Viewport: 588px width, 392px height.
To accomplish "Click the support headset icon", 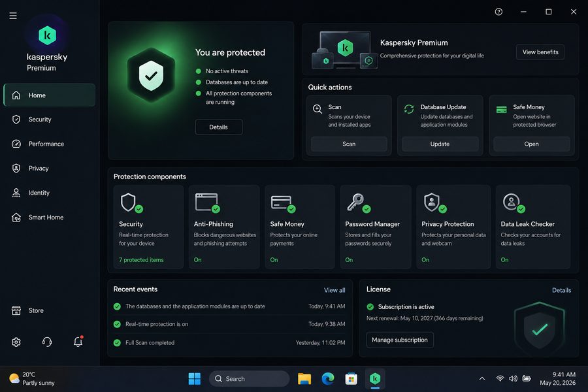I will [x=47, y=342].
